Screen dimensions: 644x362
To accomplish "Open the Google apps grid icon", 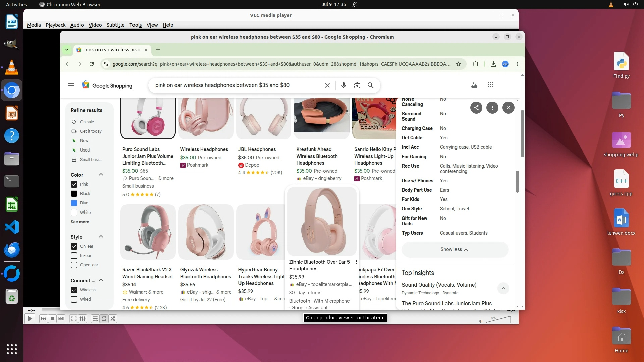I will (490, 85).
